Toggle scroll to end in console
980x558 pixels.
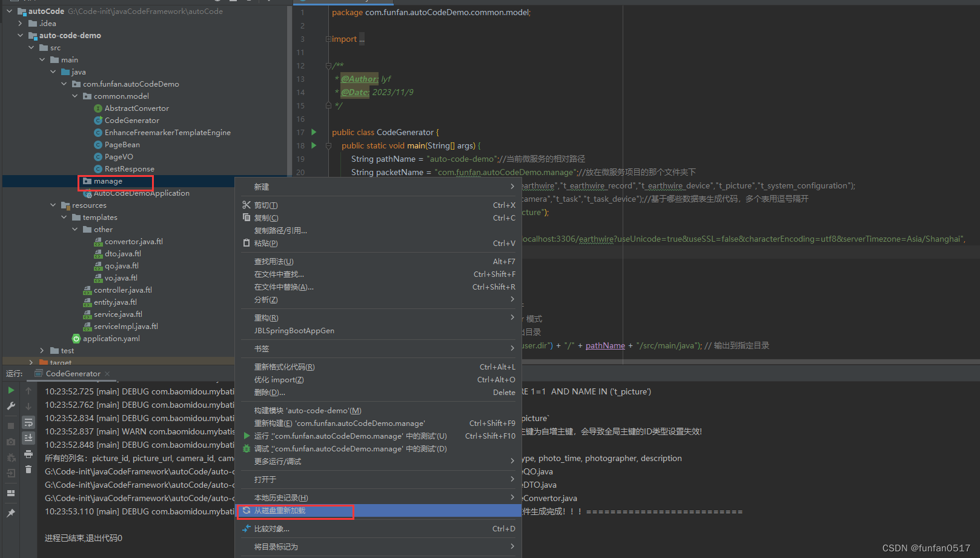(x=28, y=438)
